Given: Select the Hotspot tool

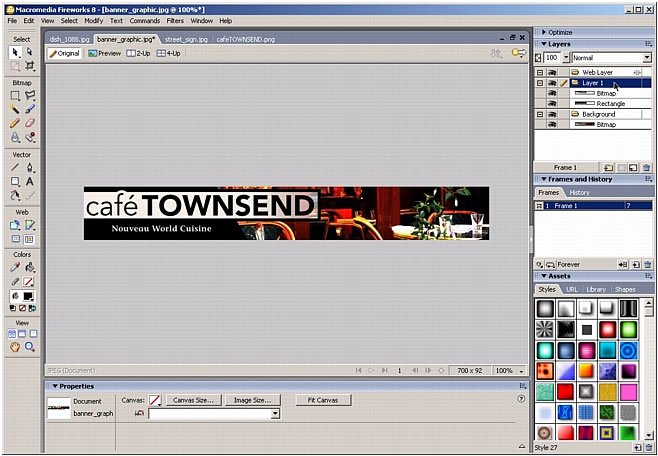Looking at the screenshot, I should [15, 225].
